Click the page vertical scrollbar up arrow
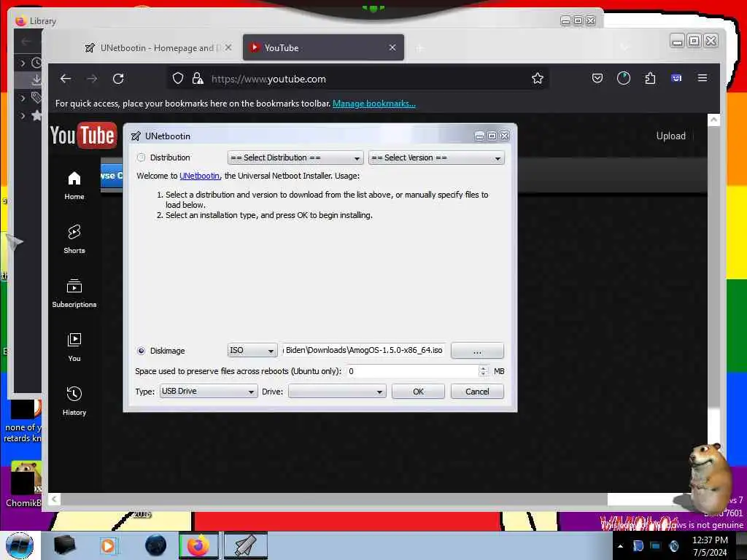 (x=713, y=120)
